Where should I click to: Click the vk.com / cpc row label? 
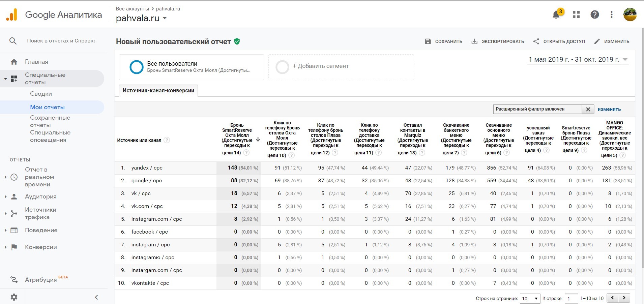pyautogui.click(x=147, y=206)
